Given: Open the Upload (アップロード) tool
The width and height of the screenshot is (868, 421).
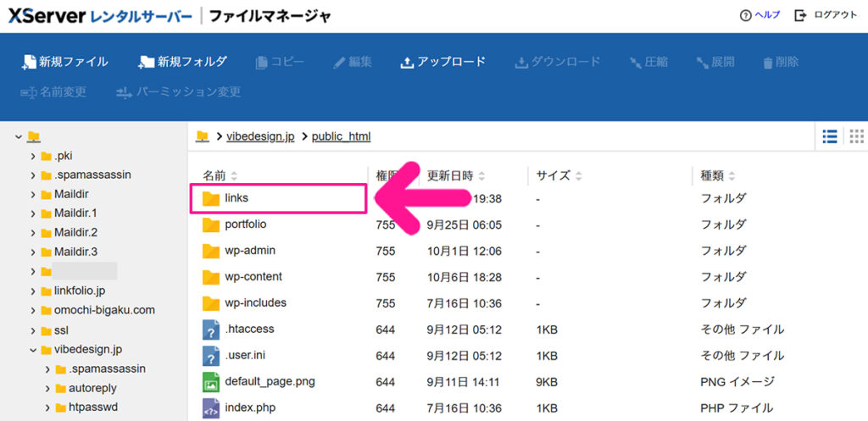Looking at the screenshot, I should pyautogui.click(x=442, y=62).
